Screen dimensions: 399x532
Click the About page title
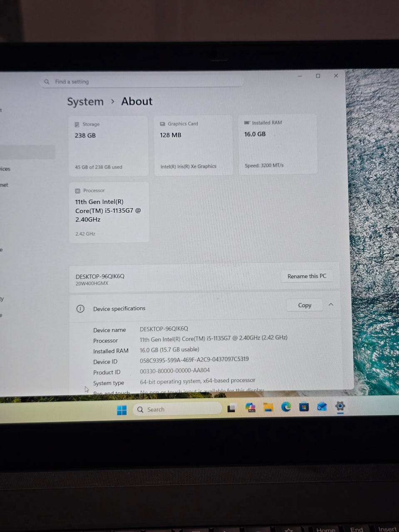pyautogui.click(x=137, y=101)
